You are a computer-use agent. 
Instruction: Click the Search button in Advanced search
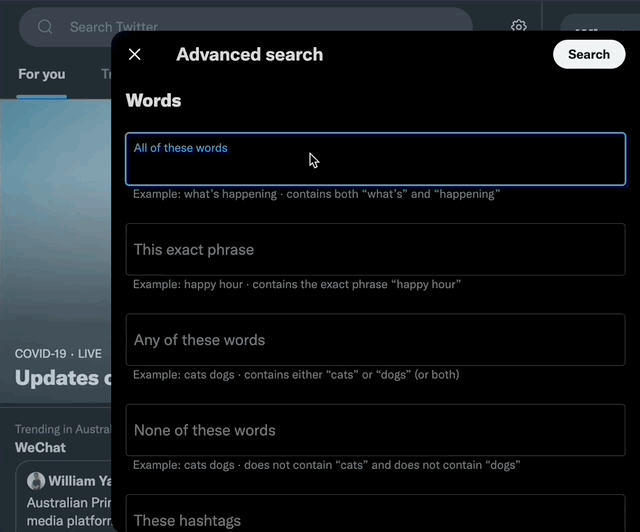(589, 54)
